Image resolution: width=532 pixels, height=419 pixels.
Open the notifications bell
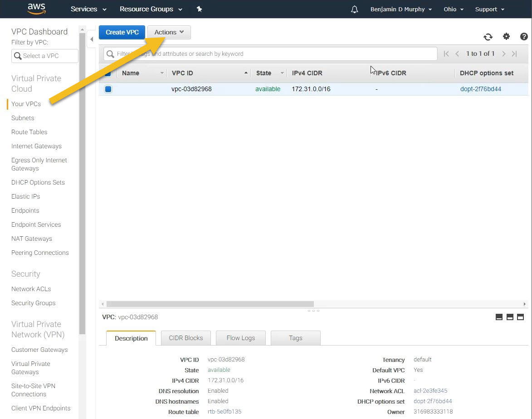pyautogui.click(x=354, y=9)
